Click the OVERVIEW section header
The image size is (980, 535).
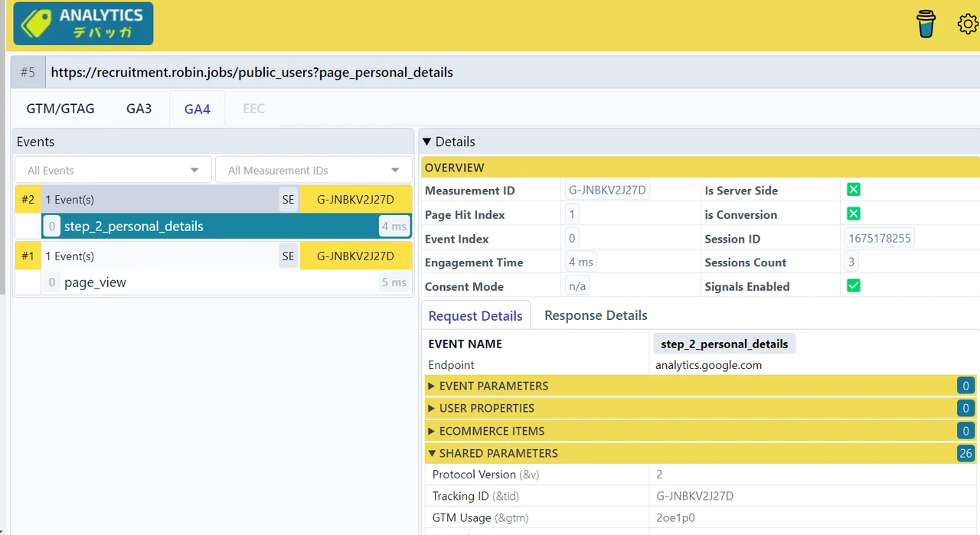[701, 168]
